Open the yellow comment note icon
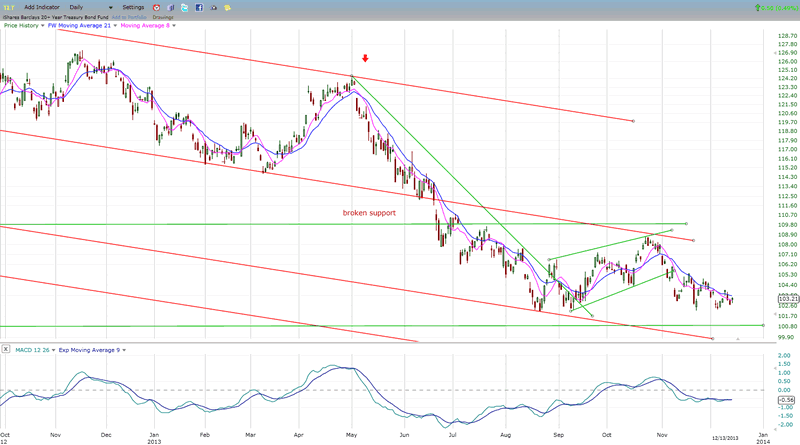Viewport: 800px width, 445px height. click(228, 7)
